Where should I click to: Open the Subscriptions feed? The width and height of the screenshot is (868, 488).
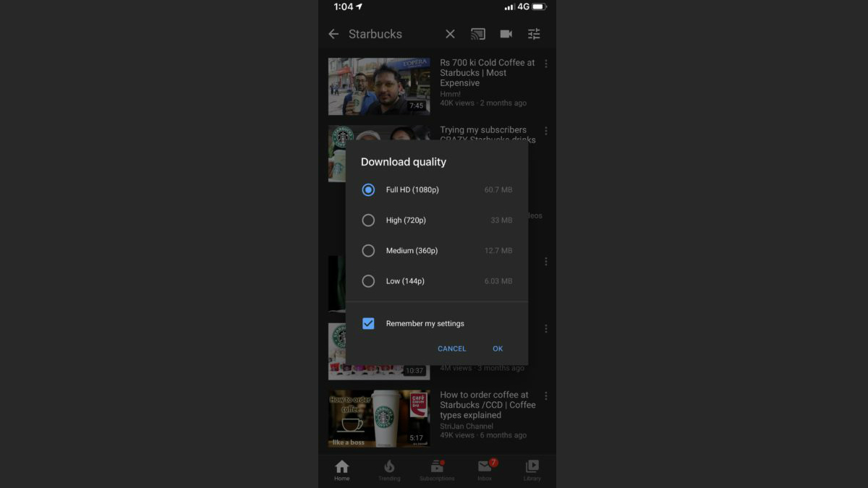pyautogui.click(x=437, y=470)
